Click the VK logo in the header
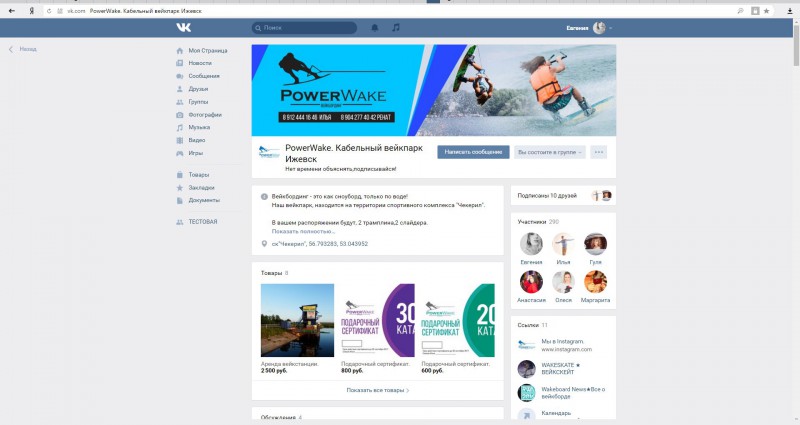The image size is (800, 425). [184, 28]
